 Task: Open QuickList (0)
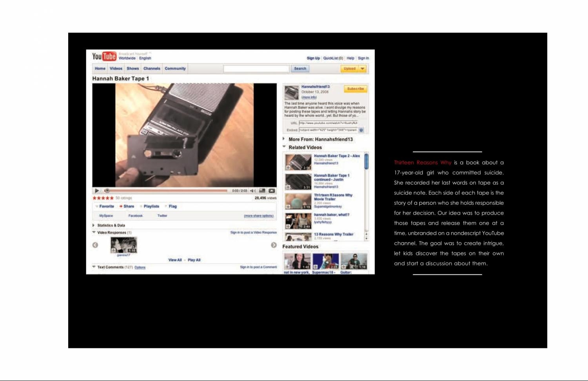point(333,58)
